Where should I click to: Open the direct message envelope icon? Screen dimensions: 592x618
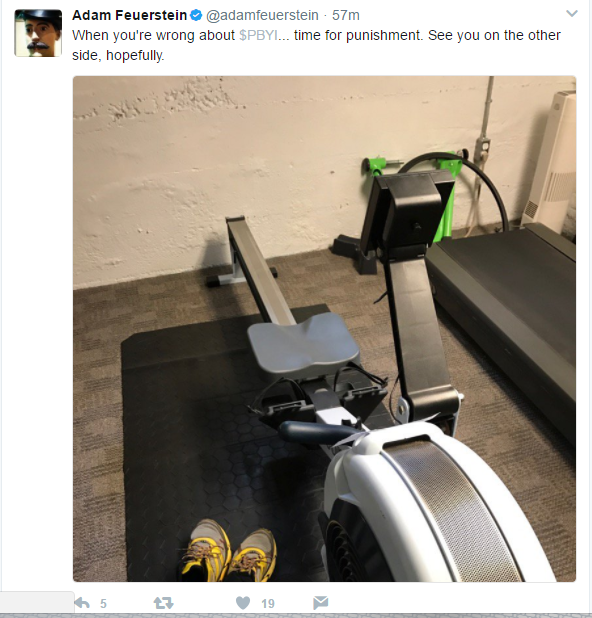click(320, 603)
